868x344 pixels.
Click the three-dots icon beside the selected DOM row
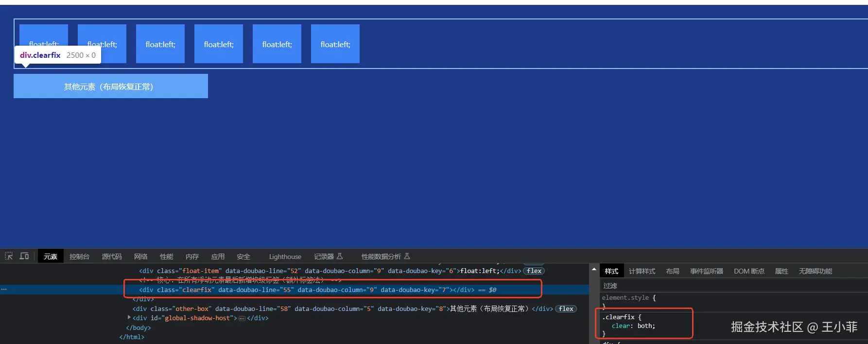pos(4,290)
